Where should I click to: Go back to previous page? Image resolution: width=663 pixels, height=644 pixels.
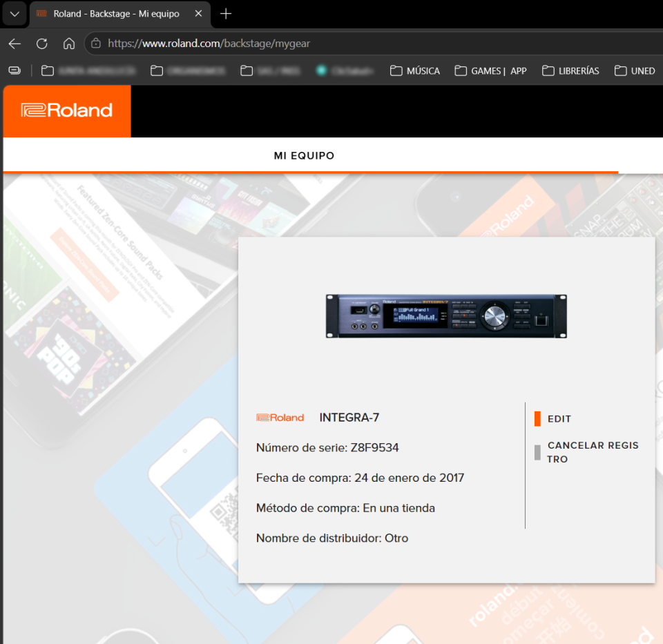[15, 43]
